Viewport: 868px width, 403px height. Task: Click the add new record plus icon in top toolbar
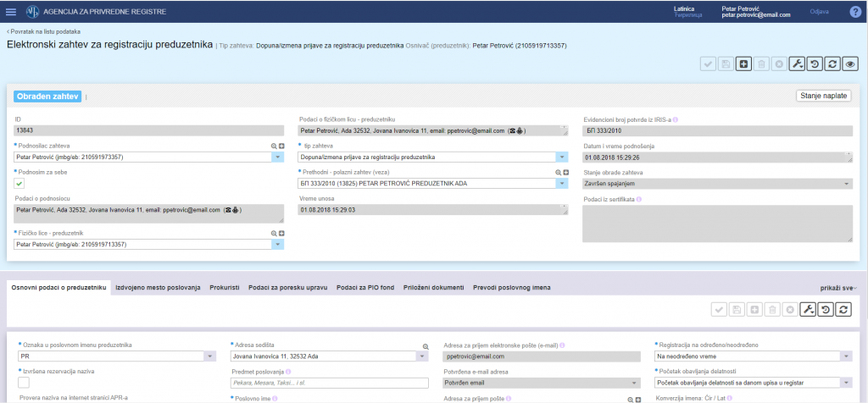[743, 63]
